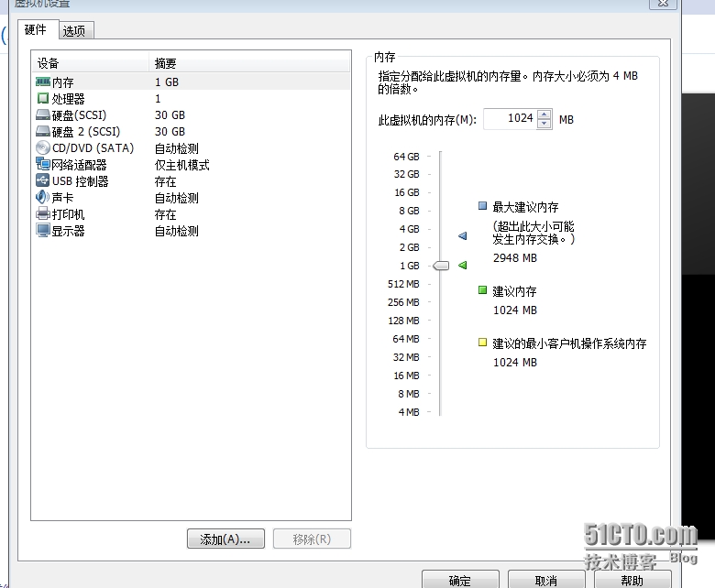Screen dimensions: 715x588
Task: Select the 网络适配器 row text
Action: (x=80, y=165)
